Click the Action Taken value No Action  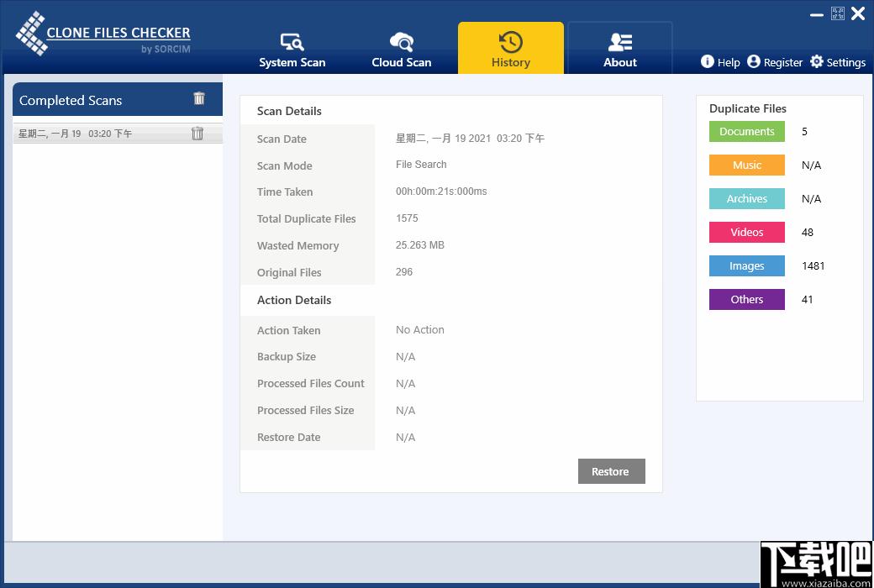(419, 330)
